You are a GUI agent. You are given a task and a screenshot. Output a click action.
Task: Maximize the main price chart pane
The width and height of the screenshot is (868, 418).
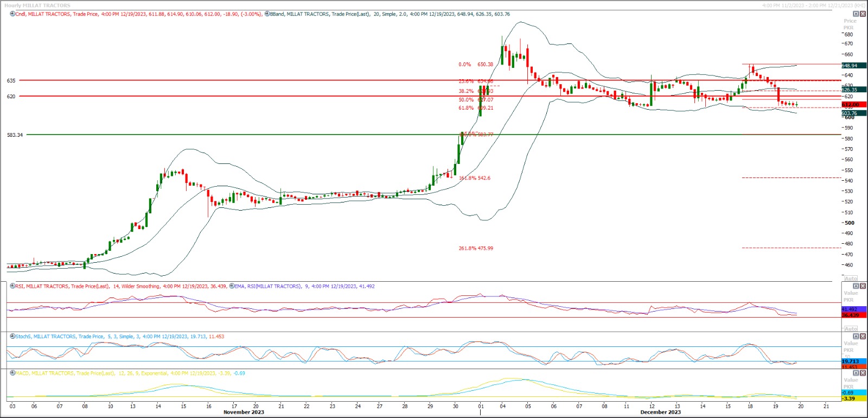856,14
